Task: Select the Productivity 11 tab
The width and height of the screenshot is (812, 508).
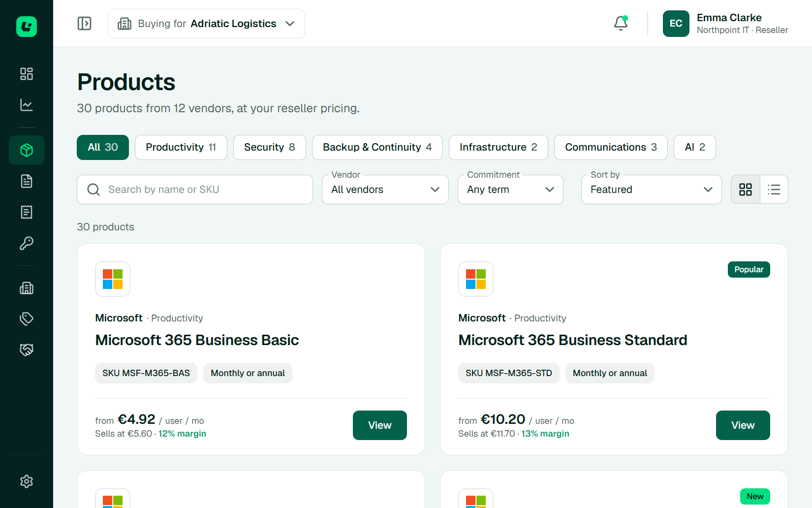Action: click(x=181, y=147)
